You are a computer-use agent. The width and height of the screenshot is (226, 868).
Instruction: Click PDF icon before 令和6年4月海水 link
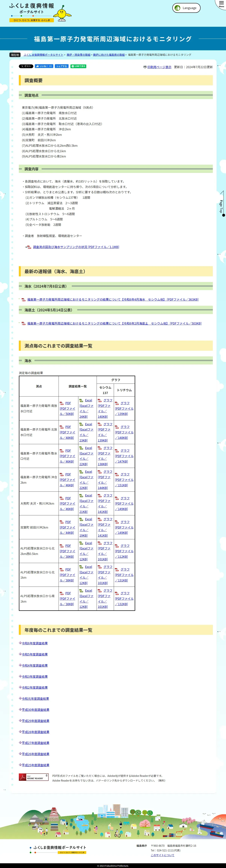coord(24,300)
